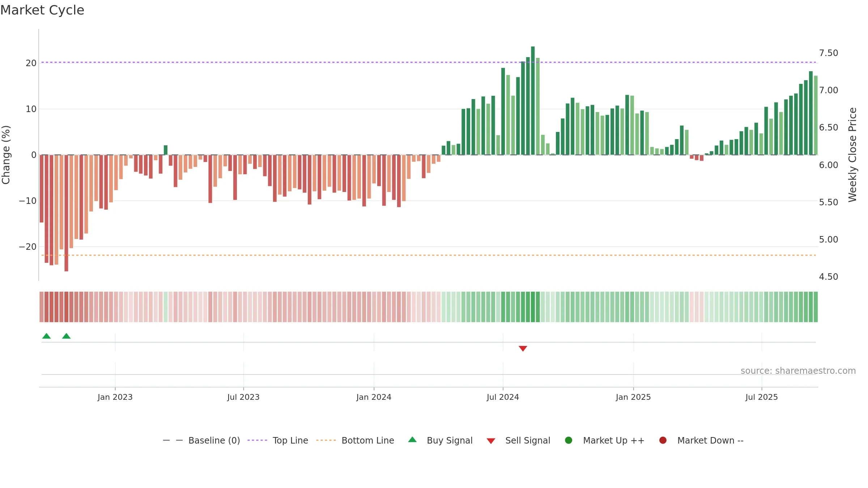This screenshot has height=488, width=868.
Task: Click the green Market Up legend circle
Action: (569, 440)
